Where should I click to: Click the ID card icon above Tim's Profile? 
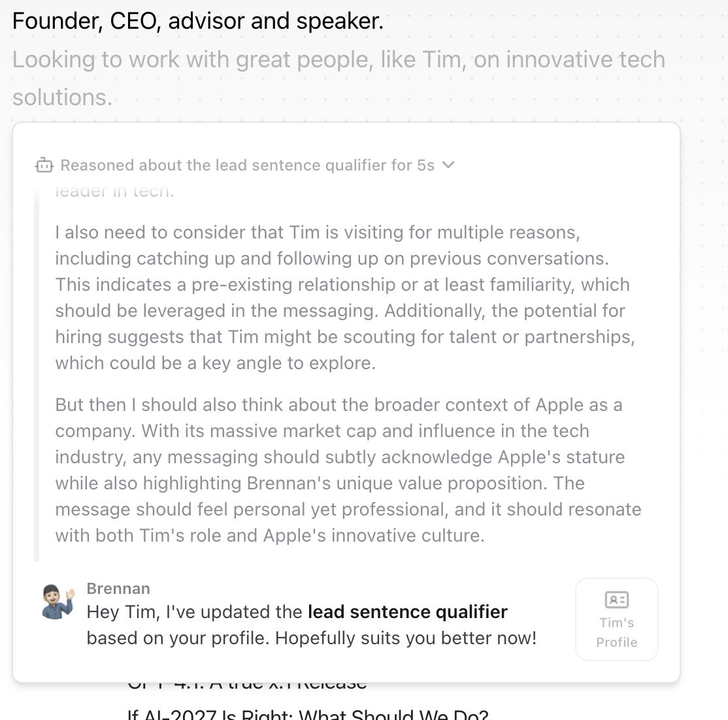tap(616, 599)
